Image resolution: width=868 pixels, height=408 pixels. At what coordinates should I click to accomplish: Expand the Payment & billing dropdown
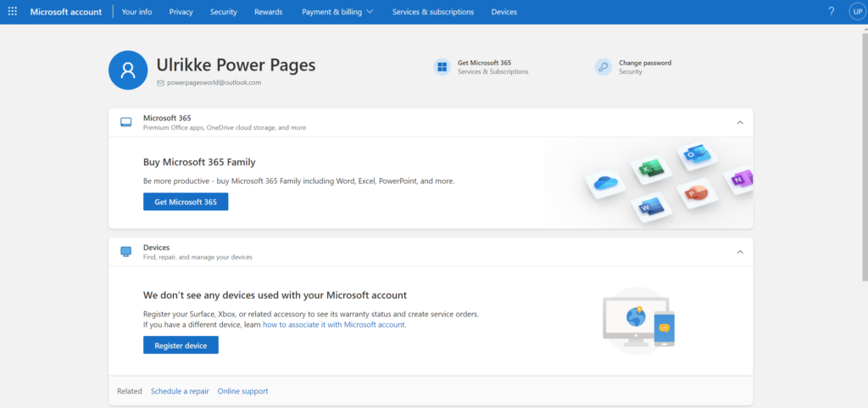337,12
